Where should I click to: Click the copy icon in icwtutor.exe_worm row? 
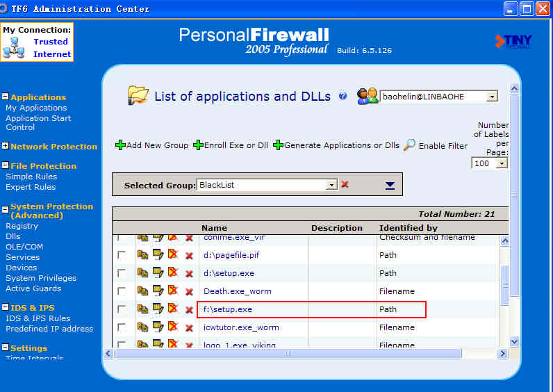(x=142, y=327)
